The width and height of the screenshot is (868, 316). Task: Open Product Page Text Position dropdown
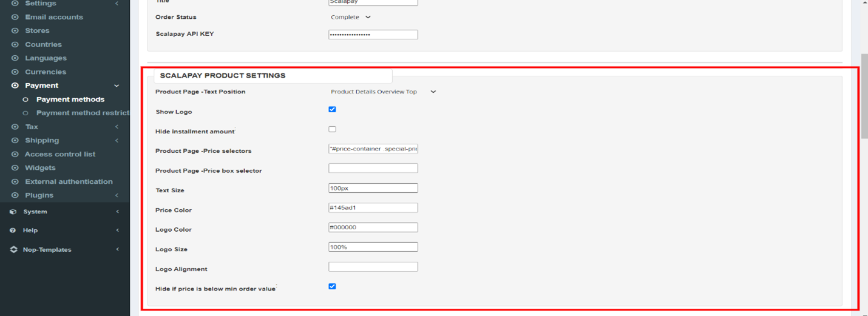383,92
